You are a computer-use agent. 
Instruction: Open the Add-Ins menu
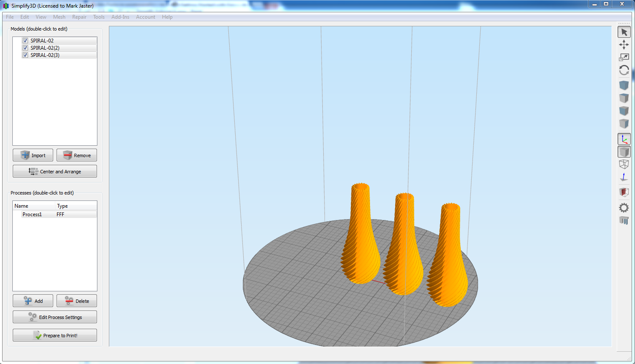(120, 17)
